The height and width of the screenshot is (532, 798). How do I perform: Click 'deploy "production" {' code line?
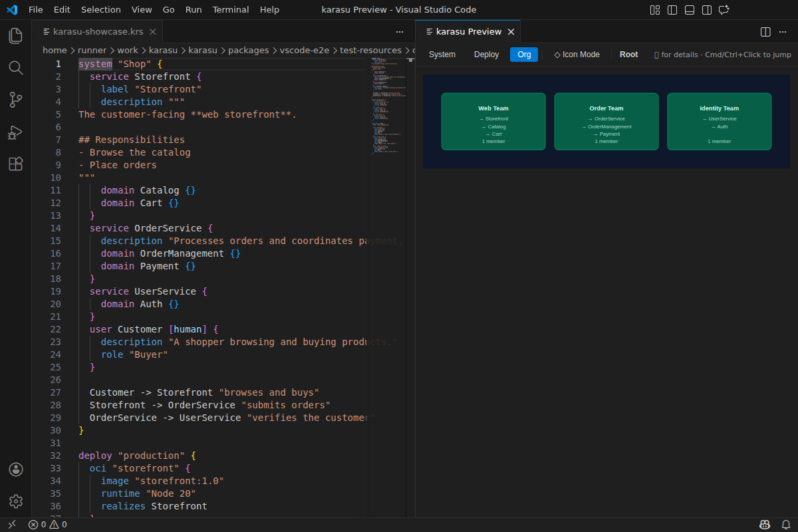pos(138,456)
